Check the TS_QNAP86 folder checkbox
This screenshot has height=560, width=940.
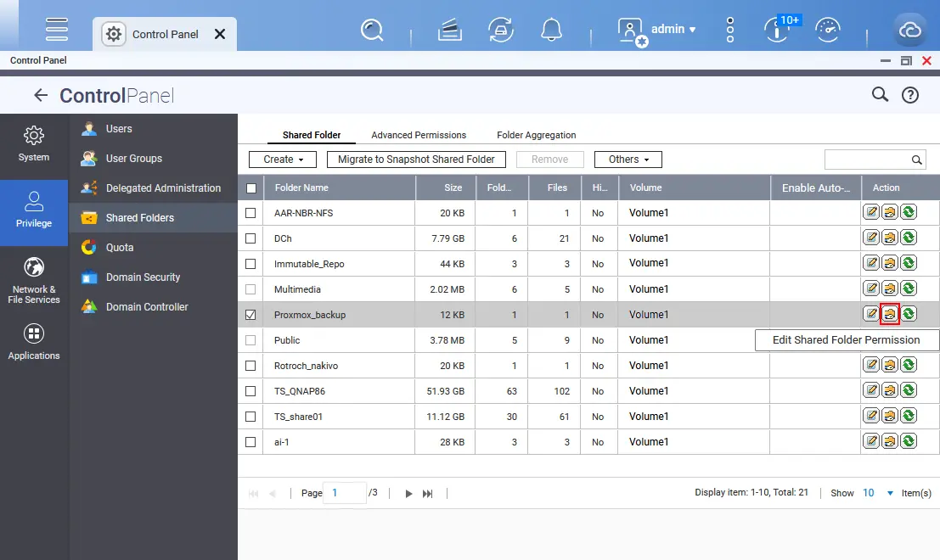click(x=250, y=391)
